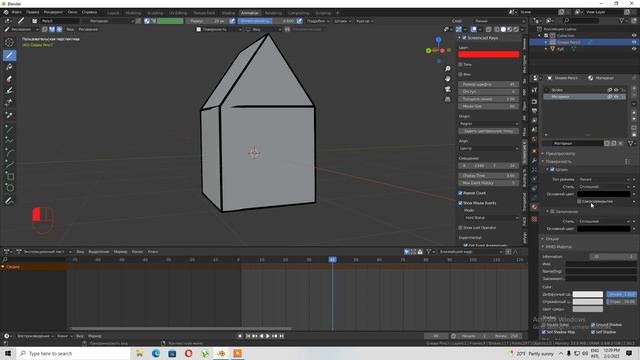Click the white diffuse color swatch
This screenshot has width=640, height=360.
(x=587, y=294)
